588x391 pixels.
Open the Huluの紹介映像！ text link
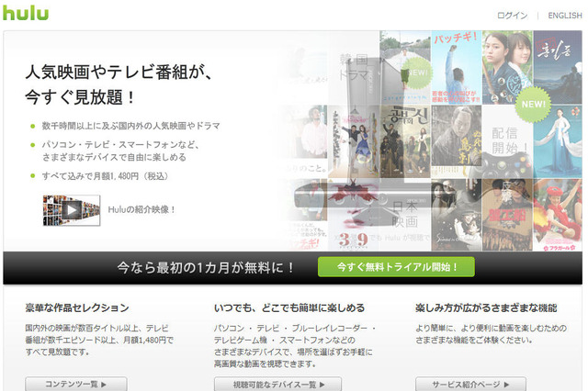click(x=141, y=210)
